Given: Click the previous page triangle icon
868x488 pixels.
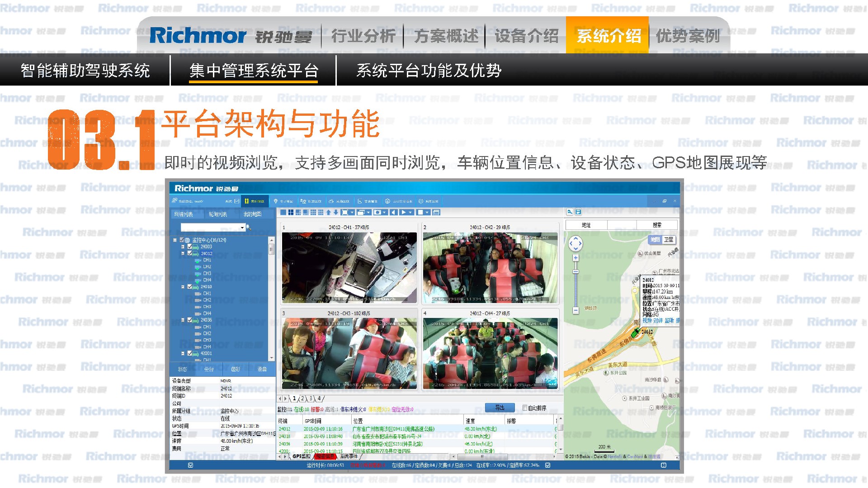Looking at the screenshot, I should coord(393,212).
